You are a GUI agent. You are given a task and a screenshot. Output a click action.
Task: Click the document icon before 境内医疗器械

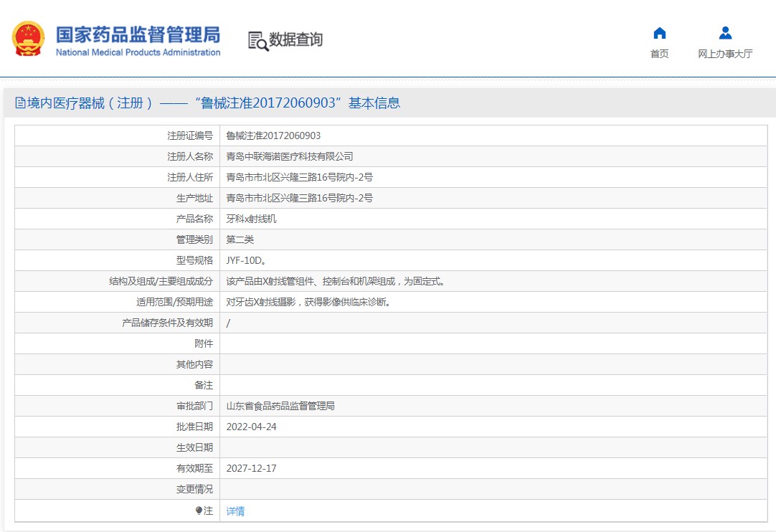(20, 103)
